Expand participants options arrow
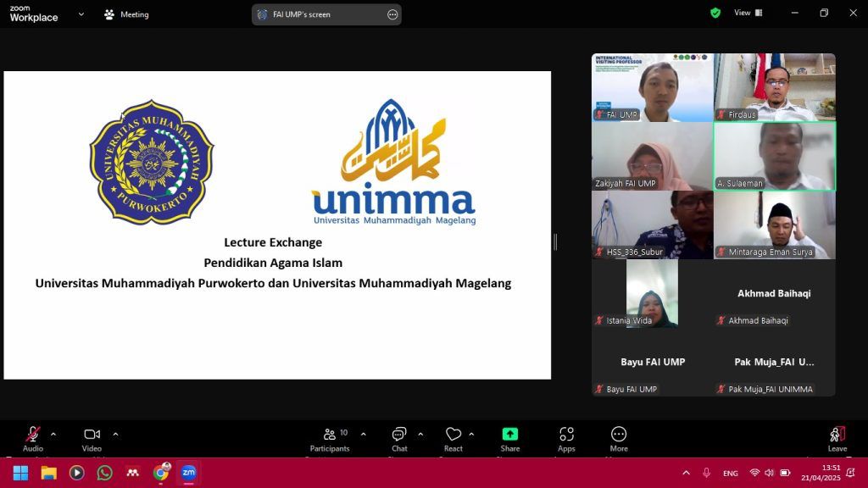 363,435
